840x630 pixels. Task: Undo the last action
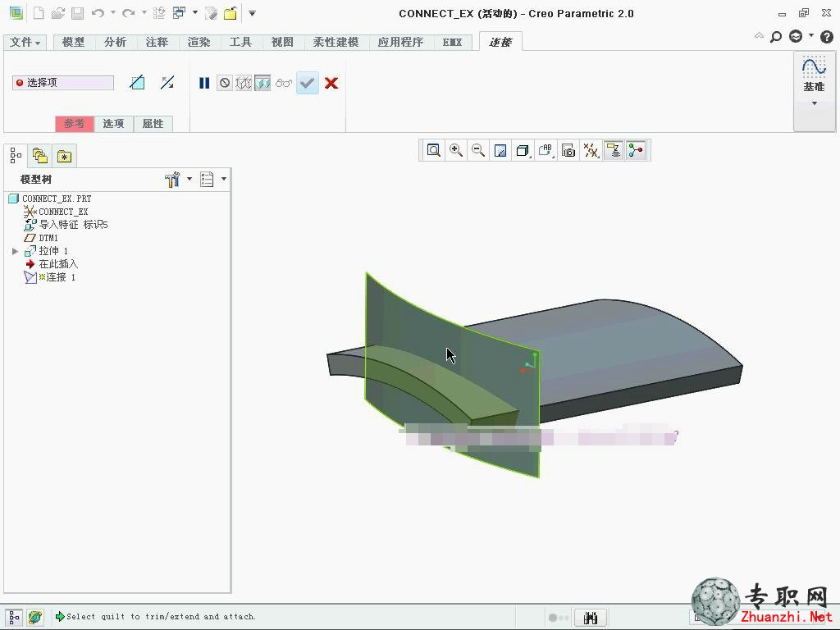(x=98, y=13)
